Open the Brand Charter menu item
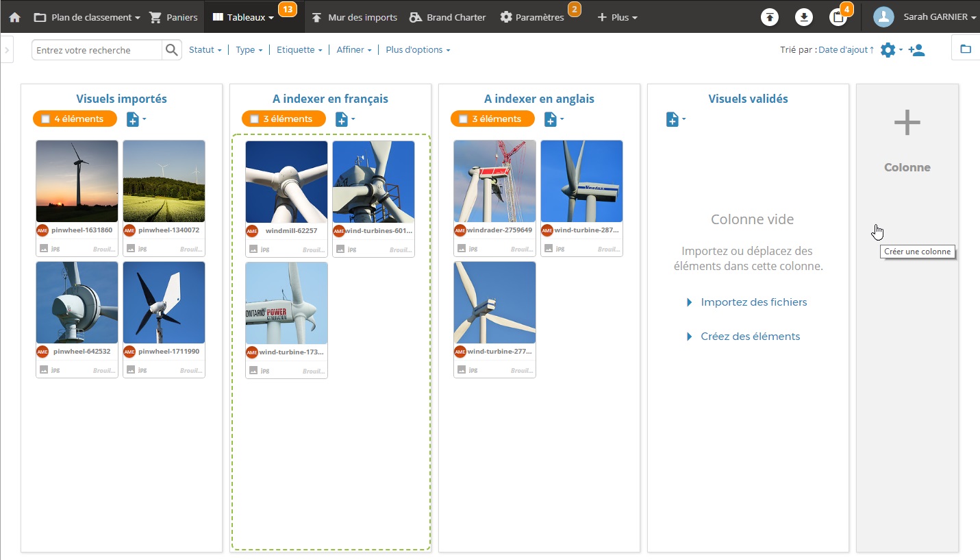 click(x=448, y=17)
